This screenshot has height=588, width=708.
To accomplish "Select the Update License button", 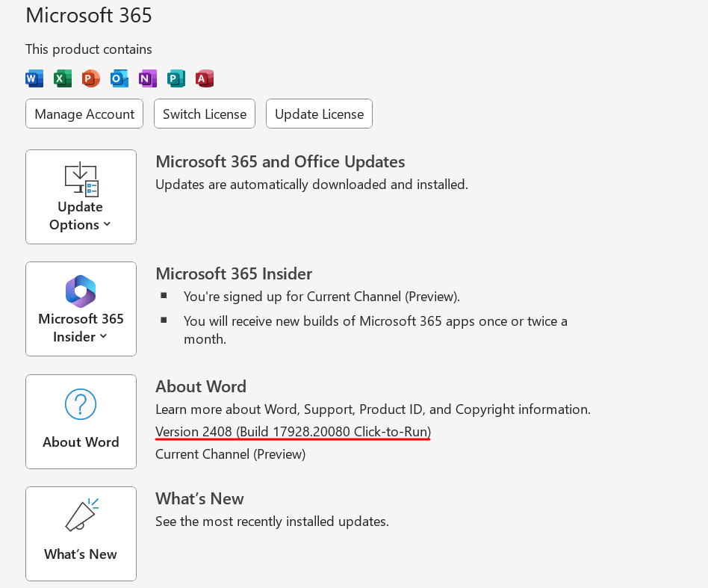I will click(x=319, y=114).
